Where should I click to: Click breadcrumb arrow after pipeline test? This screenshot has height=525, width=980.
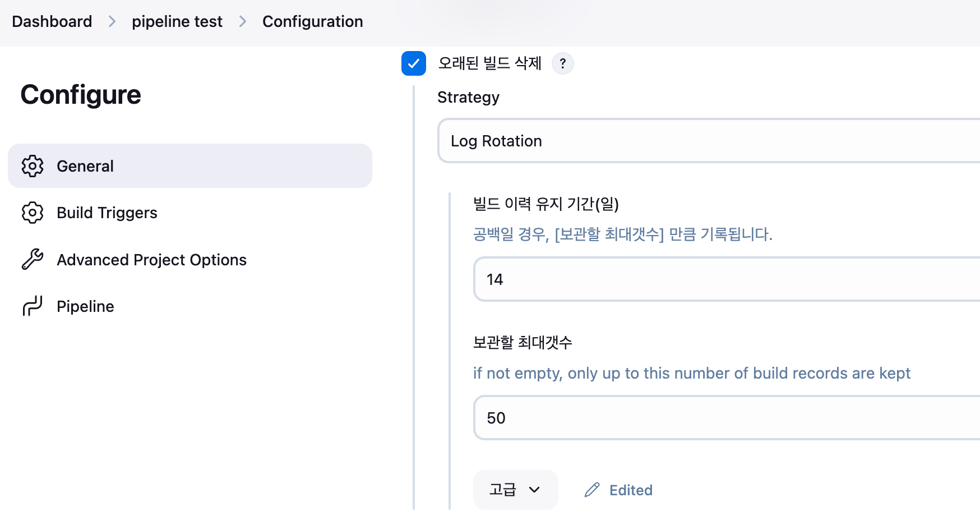click(x=242, y=22)
